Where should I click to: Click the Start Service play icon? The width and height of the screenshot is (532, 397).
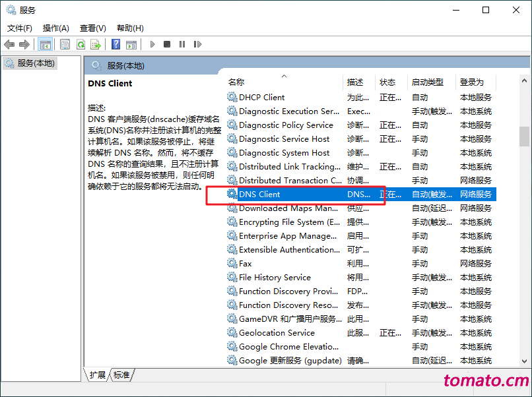tap(152, 44)
